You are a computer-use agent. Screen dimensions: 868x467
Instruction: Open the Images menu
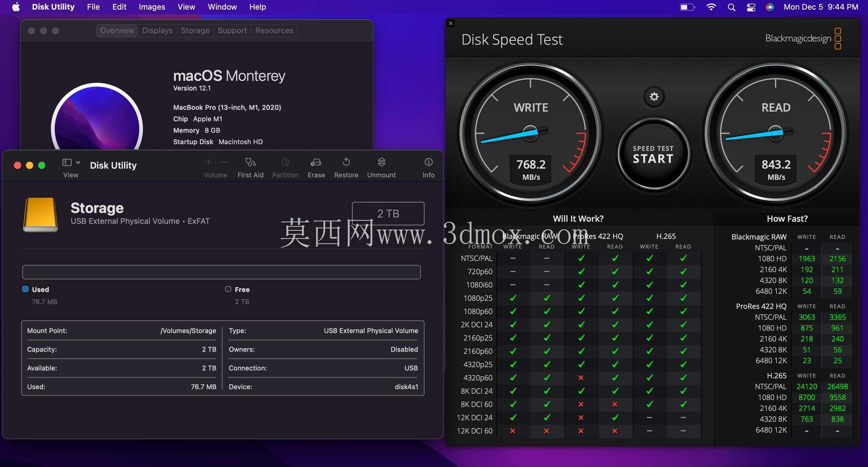point(152,7)
